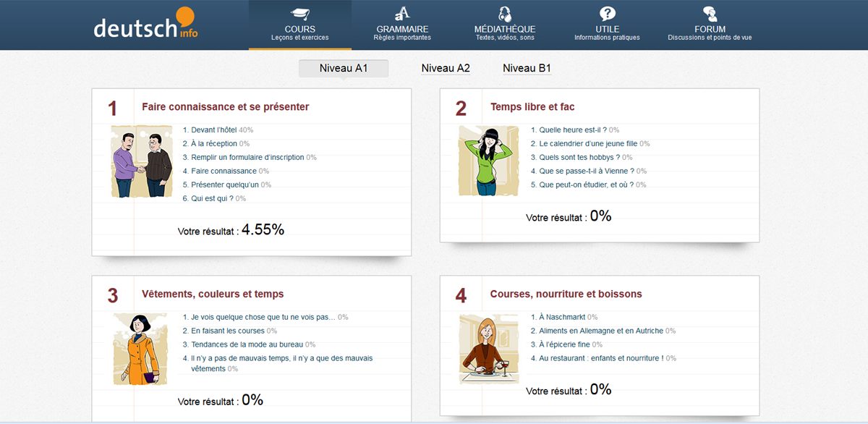Click the large chapter number 1
The width and height of the screenshot is (868, 424).
click(112, 109)
